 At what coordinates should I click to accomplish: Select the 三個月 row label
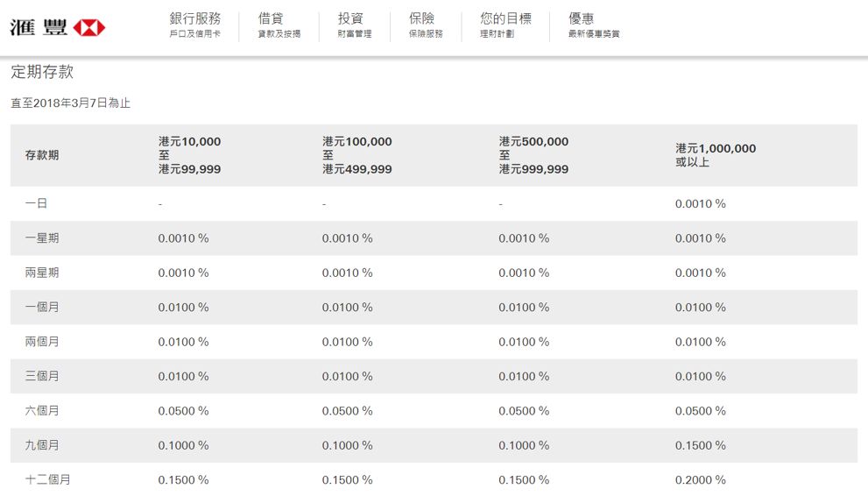click(42, 376)
